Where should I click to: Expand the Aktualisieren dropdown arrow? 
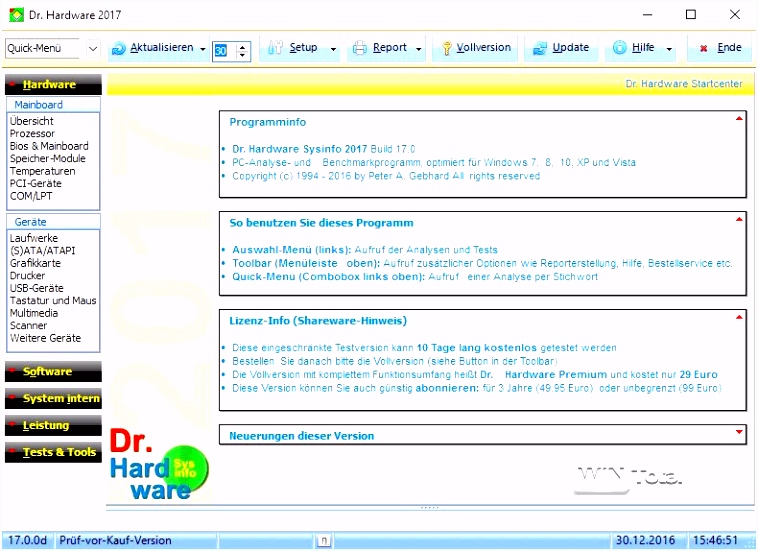(x=203, y=49)
